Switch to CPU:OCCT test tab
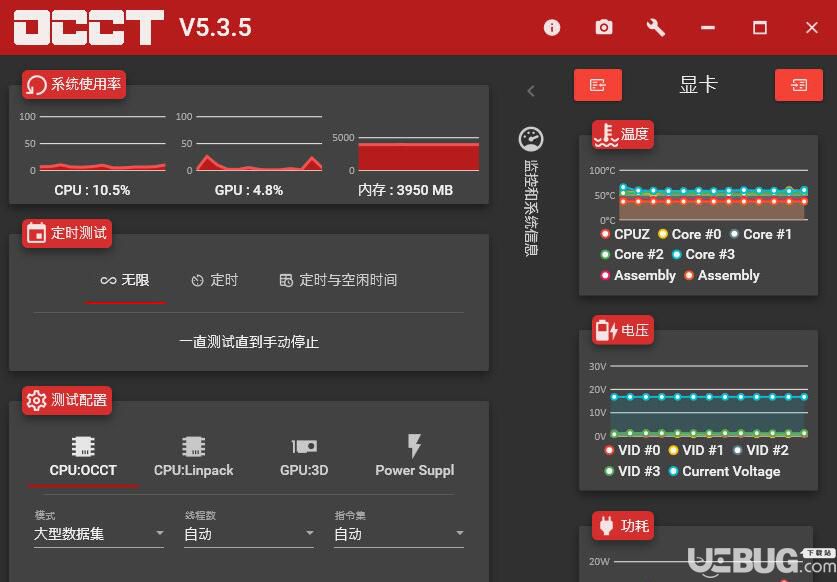The width and height of the screenshot is (837, 582). (x=83, y=459)
